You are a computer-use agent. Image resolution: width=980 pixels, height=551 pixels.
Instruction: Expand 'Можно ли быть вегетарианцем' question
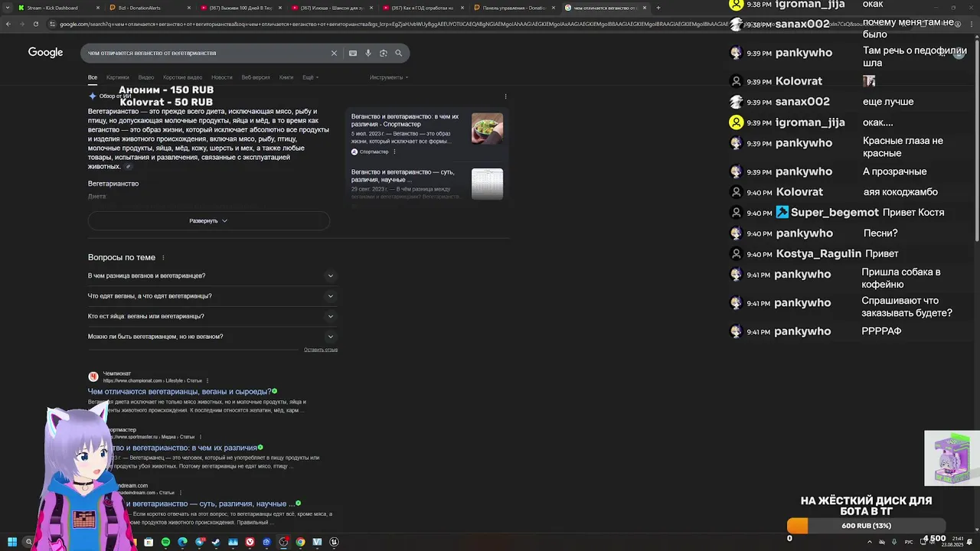pyautogui.click(x=211, y=337)
